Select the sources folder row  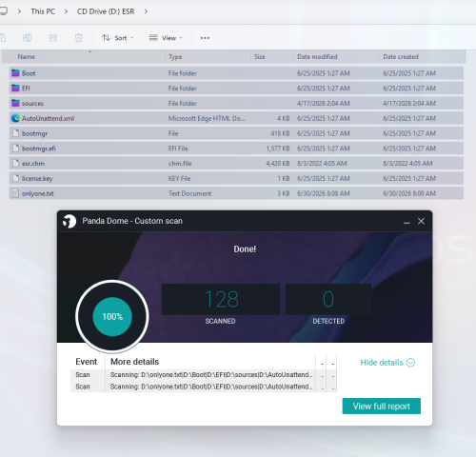[x=236, y=103]
